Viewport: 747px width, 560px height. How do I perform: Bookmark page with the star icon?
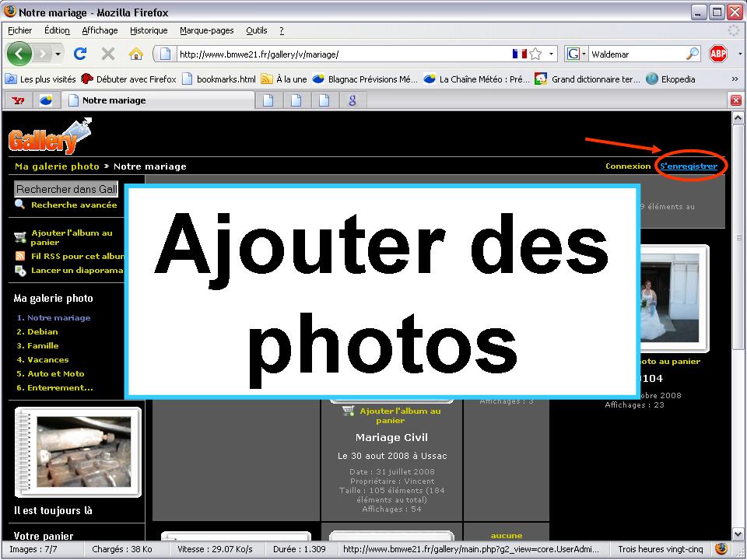535,54
